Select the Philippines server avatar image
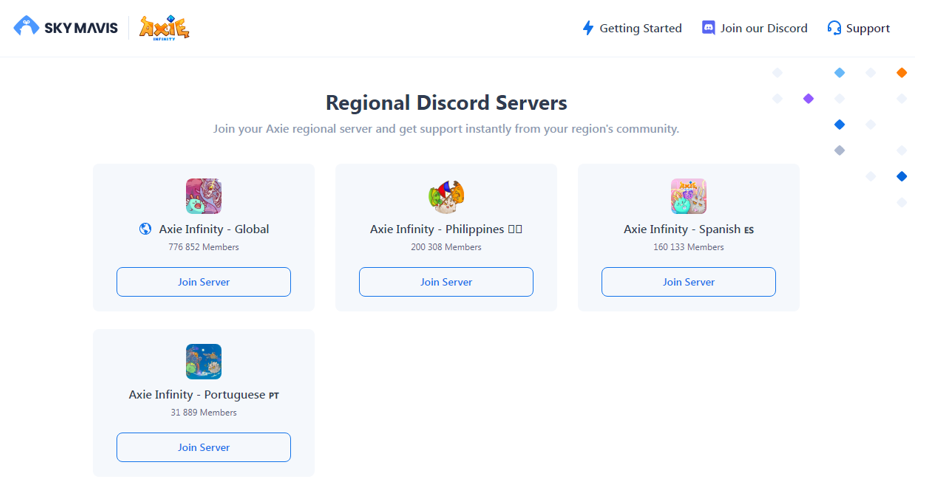 446,196
